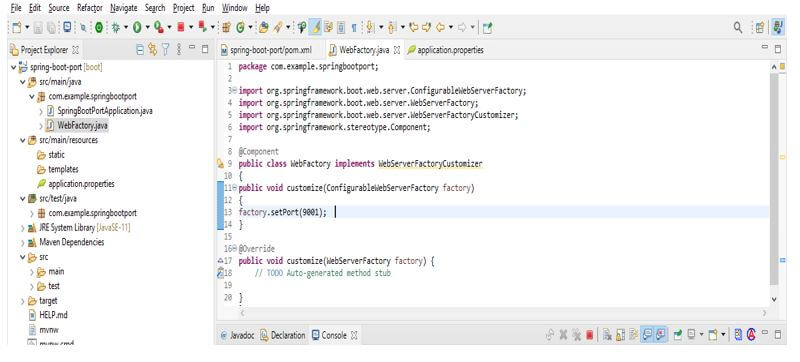Screen dimensions: 800x362
Task: Open the Window menu
Action: coord(235,8)
